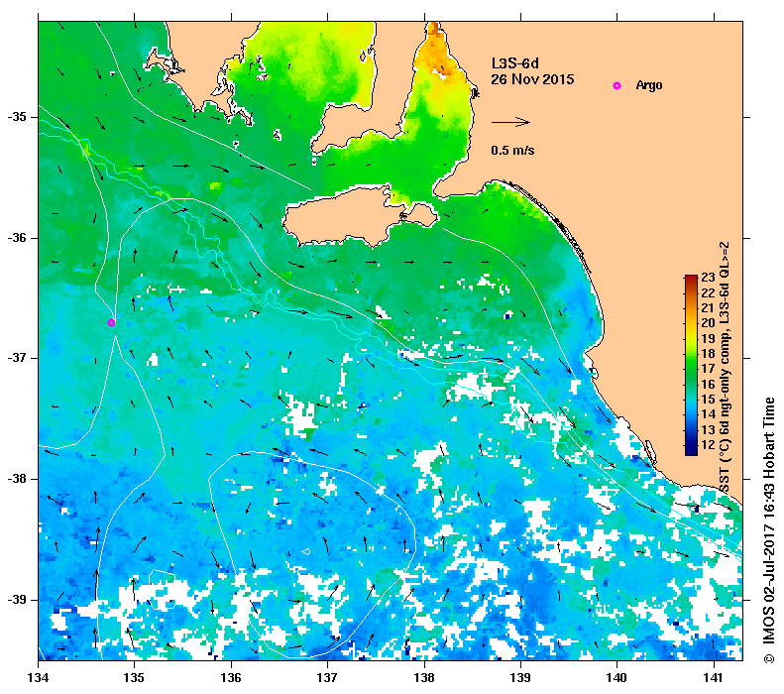Click latitude label '-36'
The height and width of the screenshot is (694, 784).
(x=17, y=238)
